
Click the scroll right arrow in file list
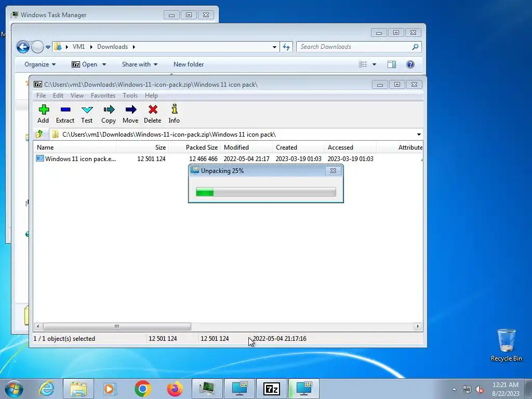pos(418,326)
